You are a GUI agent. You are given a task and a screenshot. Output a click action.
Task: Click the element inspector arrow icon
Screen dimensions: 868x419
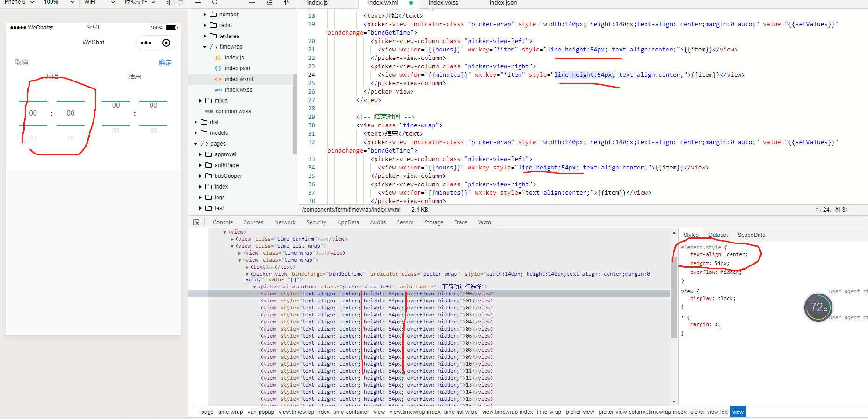196,222
